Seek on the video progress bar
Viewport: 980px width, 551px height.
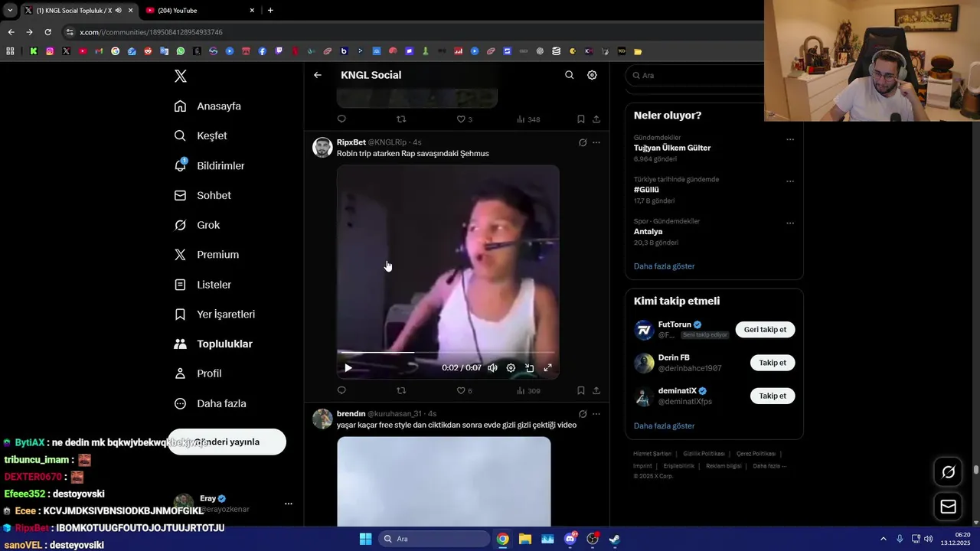[x=448, y=353]
